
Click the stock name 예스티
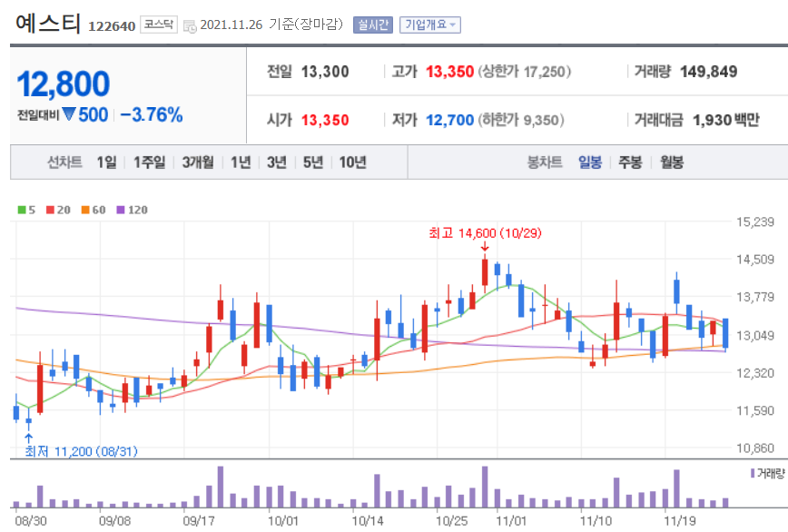click(x=48, y=24)
